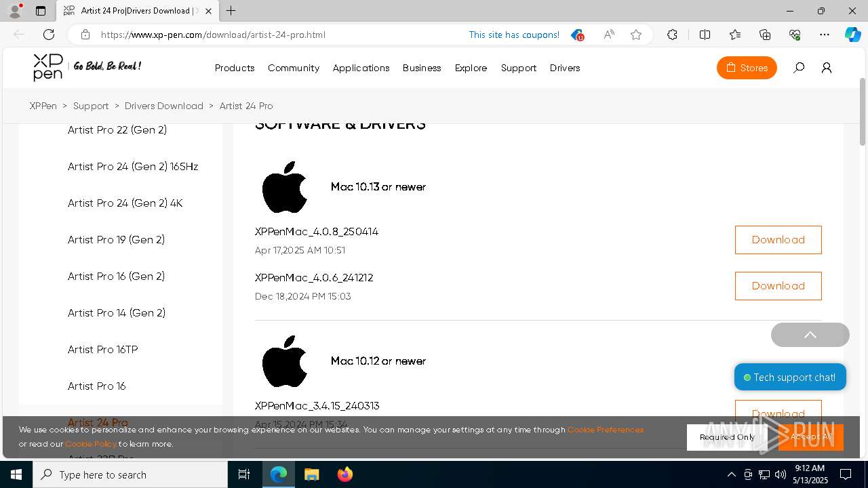Click This site has coupons notice
The width and height of the screenshot is (868, 488).
[x=514, y=35]
